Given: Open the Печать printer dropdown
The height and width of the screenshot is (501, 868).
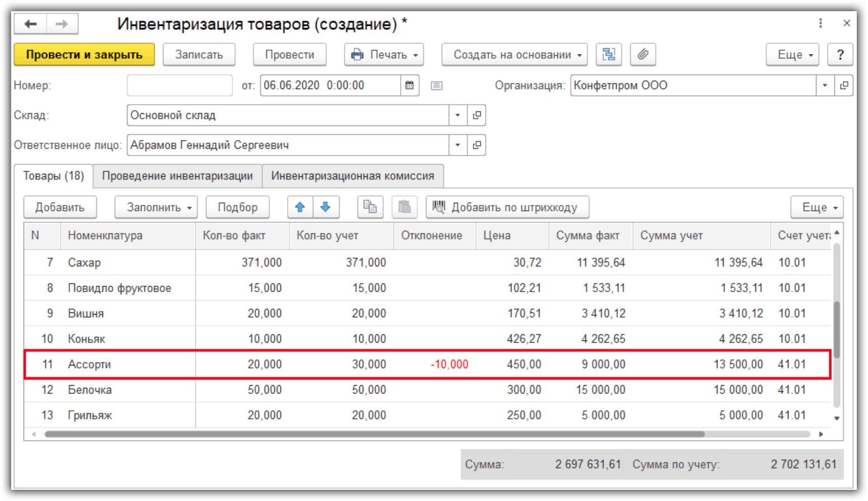Looking at the screenshot, I should tap(384, 55).
